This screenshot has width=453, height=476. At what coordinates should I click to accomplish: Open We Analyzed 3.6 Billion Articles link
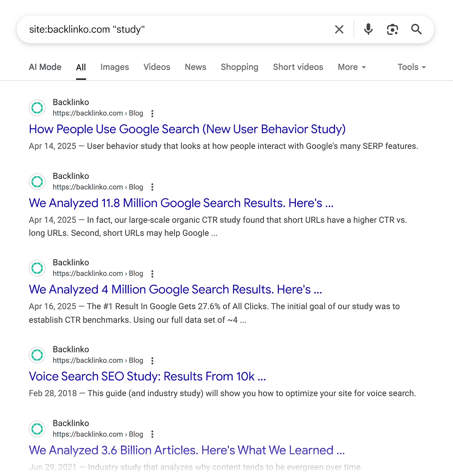[187, 450]
